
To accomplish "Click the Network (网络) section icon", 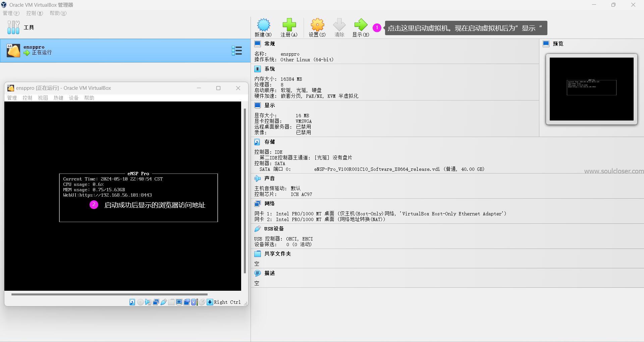I will (x=258, y=203).
